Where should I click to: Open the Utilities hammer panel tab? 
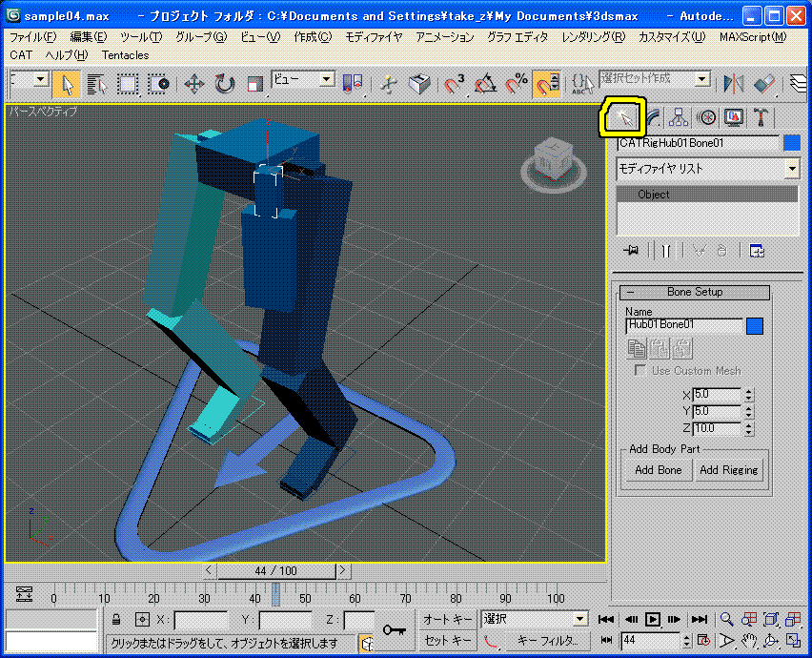click(x=761, y=117)
